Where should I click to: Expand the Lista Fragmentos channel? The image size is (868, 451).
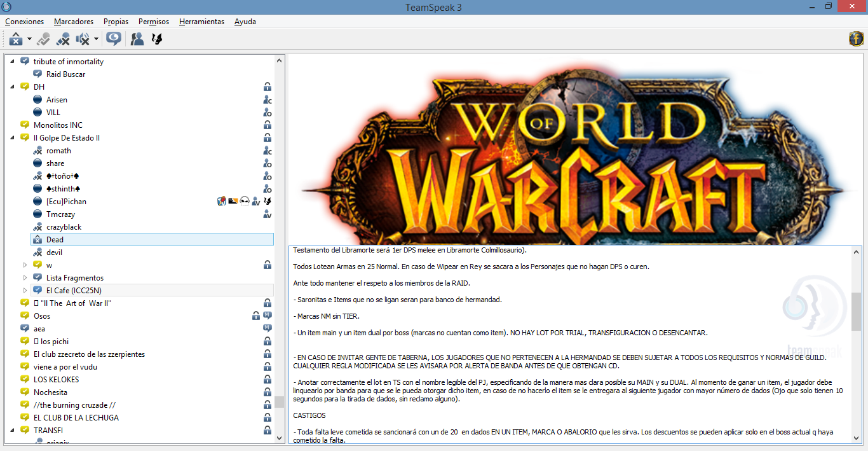click(25, 278)
